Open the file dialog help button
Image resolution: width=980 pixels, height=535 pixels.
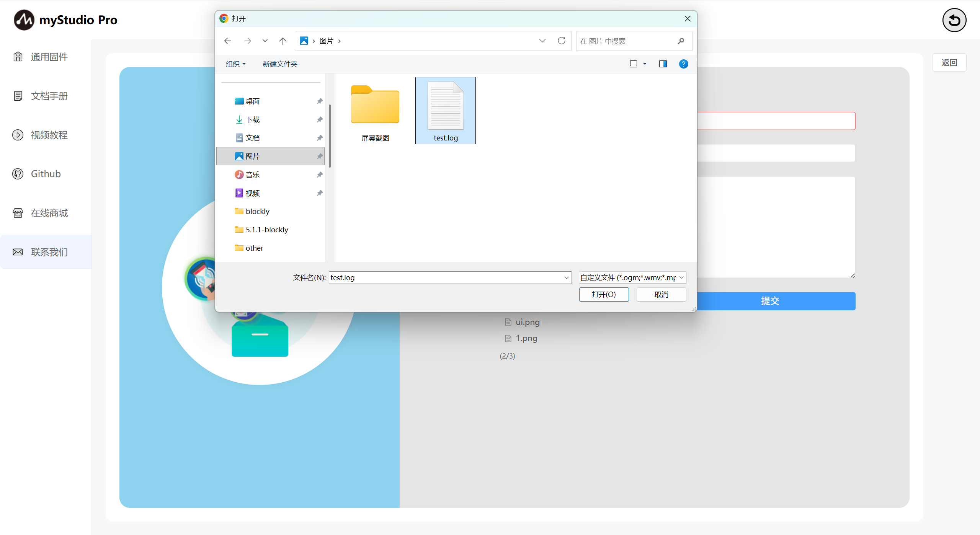(x=683, y=64)
